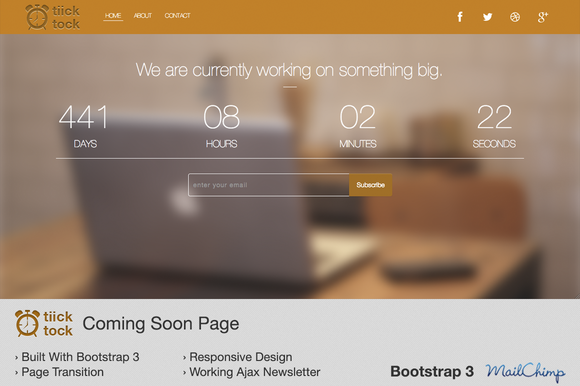This screenshot has width=580, height=386.
Task: Open the Google Plus icon
Action: 543,17
